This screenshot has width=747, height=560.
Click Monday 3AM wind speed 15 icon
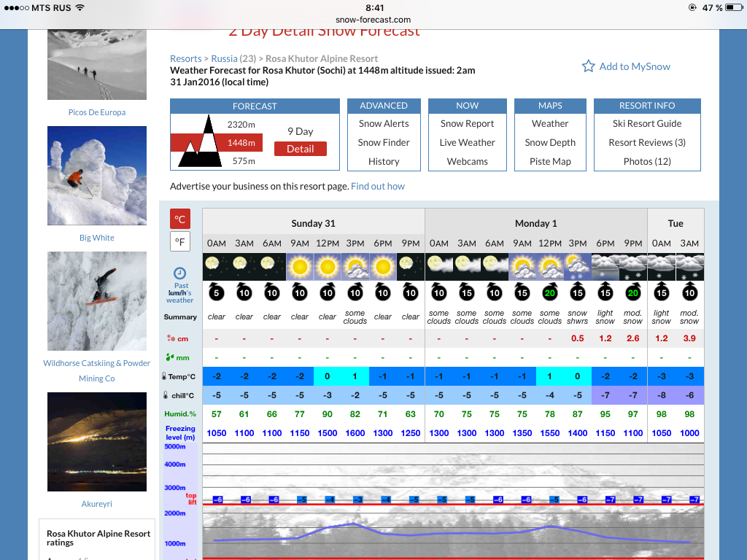point(466,292)
